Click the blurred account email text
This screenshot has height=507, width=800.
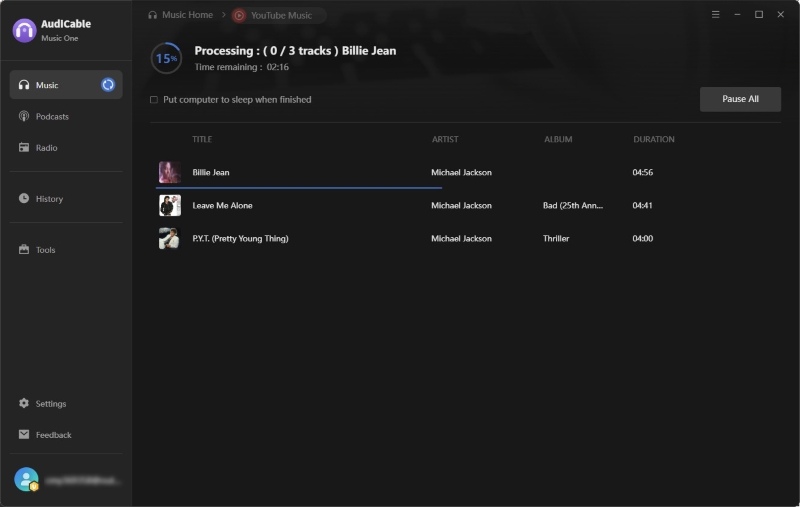[x=82, y=480]
